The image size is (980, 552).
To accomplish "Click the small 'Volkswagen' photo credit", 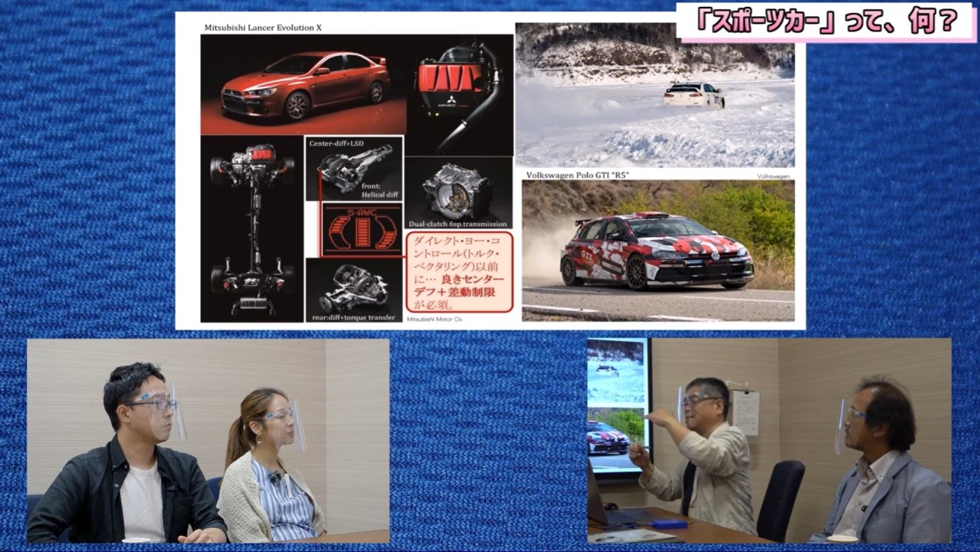I will [773, 176].
